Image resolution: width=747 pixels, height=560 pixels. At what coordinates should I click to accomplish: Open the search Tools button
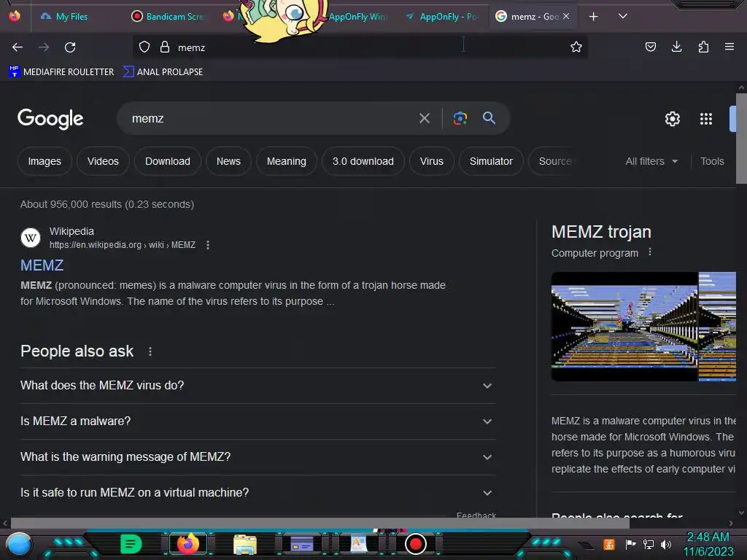(x=712, y=161)
